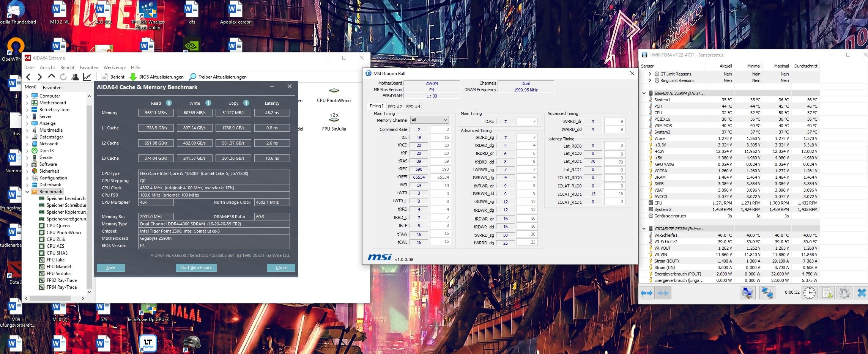This screenshot has width=868, height=354.
Task: Click Memory Read value 56311 MB/s
Action: tap(156, 113)
